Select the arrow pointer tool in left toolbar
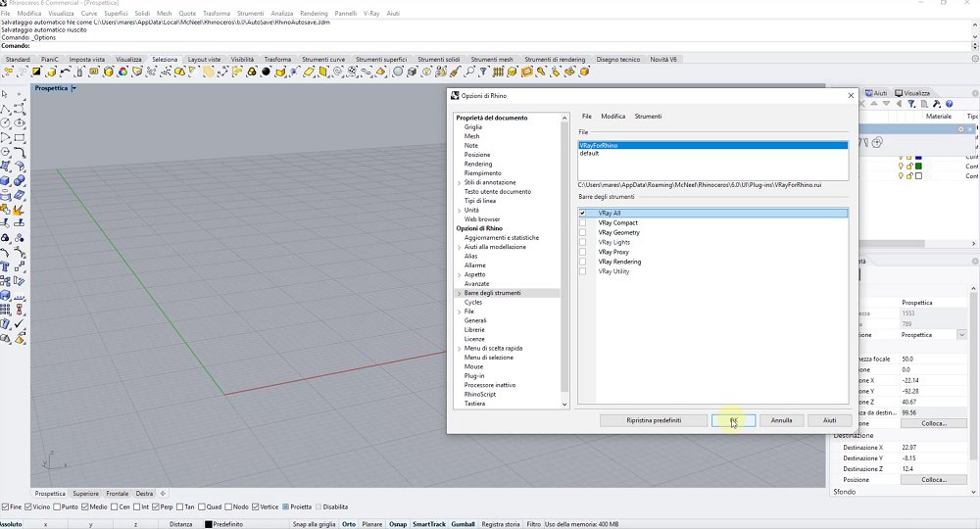 pyautogui.click(x=5, y=94)
